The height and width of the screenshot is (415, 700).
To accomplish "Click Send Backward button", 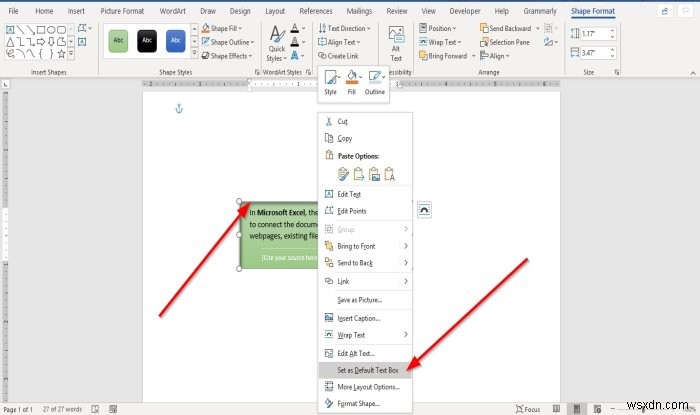I will point(506,28).
